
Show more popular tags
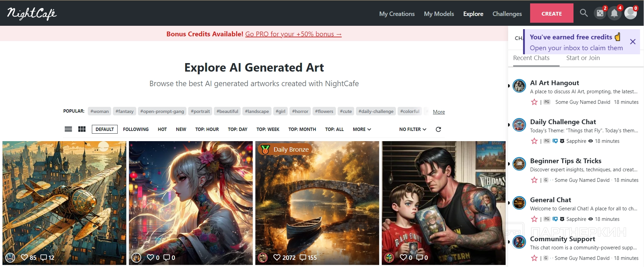(439, 112)
